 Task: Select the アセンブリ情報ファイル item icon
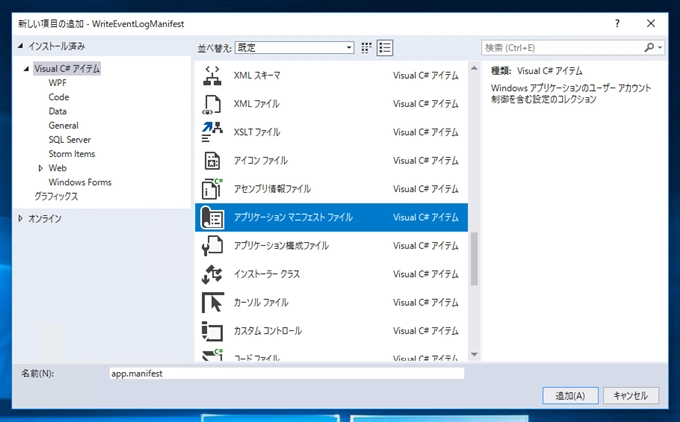(212, 189)
